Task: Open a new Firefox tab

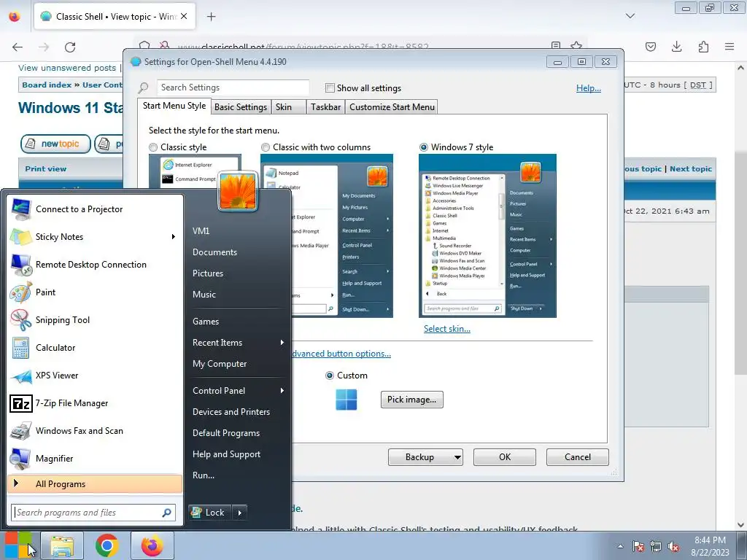Action: [211, 17]
